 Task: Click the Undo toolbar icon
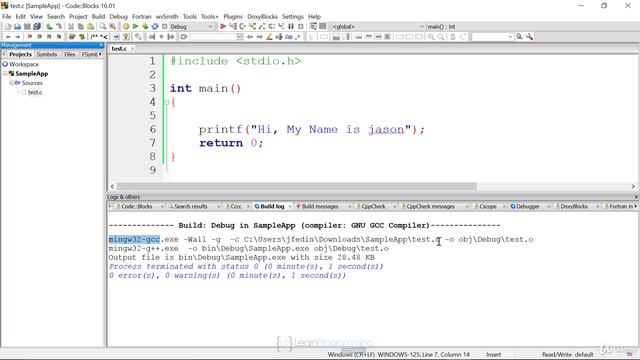tap(49, 27)
